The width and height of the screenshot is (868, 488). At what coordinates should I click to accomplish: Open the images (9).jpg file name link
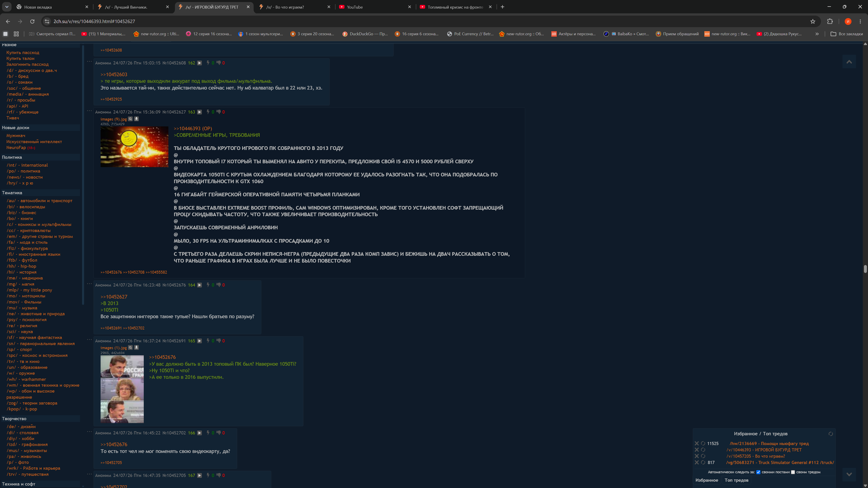pos(113,119)
